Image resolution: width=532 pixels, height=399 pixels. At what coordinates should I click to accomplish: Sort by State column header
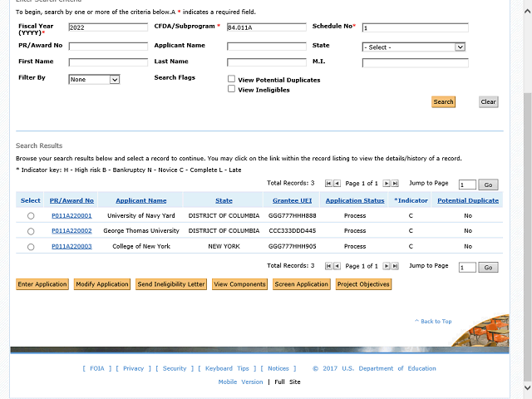point(224,200)
